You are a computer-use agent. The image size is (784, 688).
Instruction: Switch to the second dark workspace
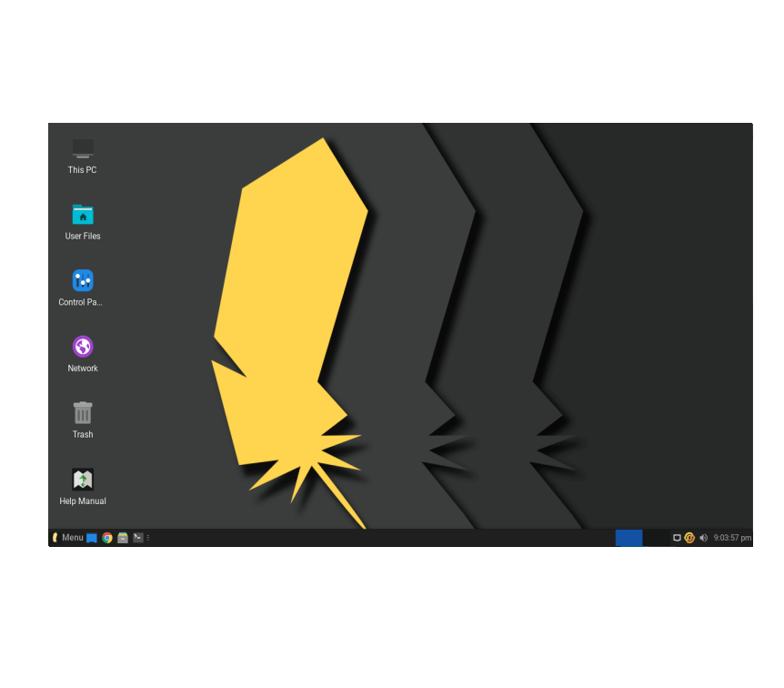click(656, 538)
